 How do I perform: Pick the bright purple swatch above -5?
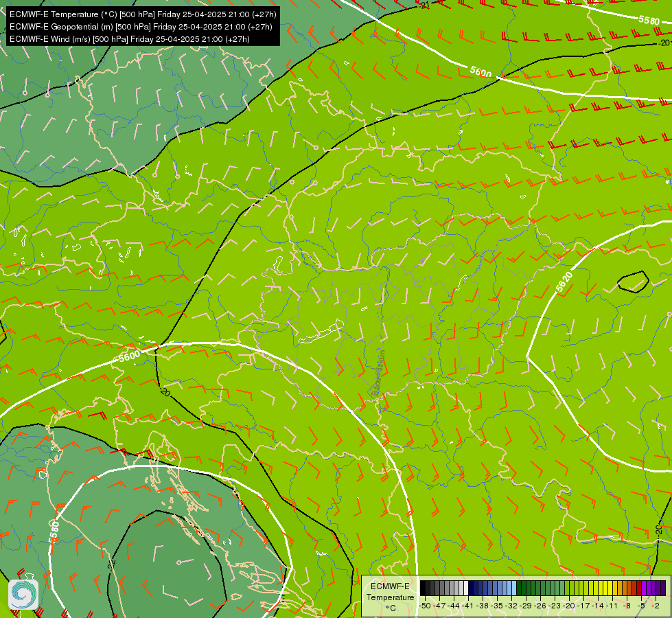(x=644, y=588)
